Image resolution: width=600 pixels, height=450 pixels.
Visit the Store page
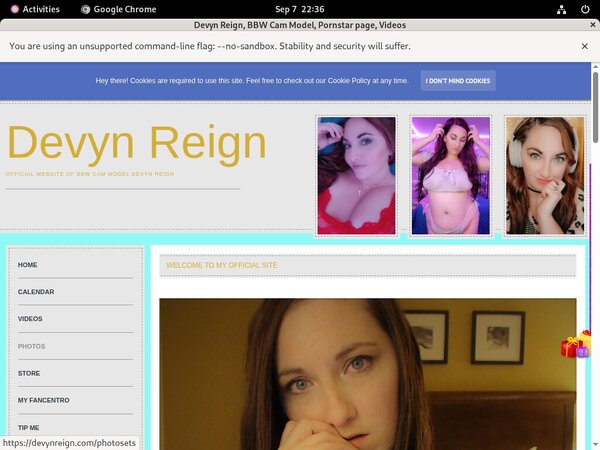[x=29, y=373]
